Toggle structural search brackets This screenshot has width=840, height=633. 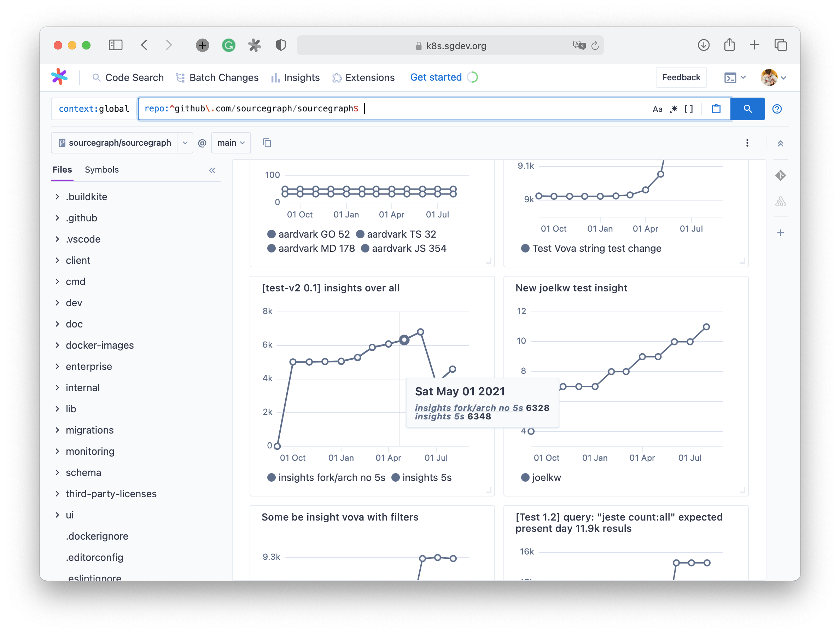(688, 109)
